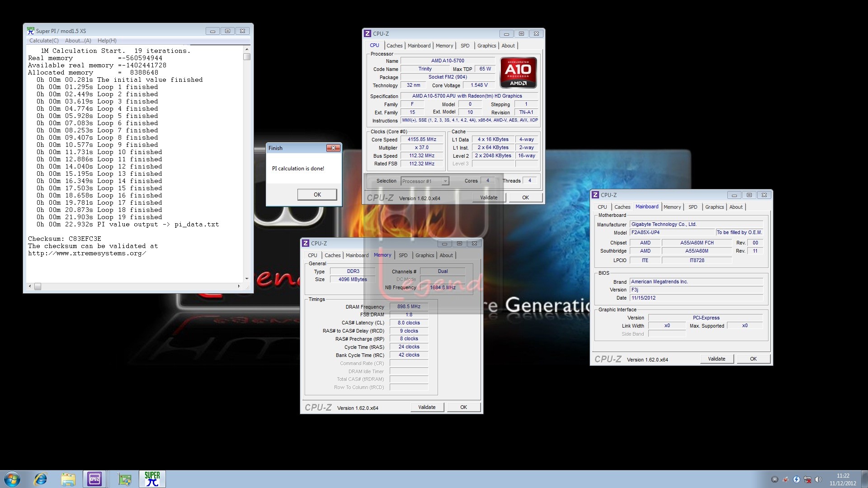Image resolution: width=868 pixels, height=488 pixels.
Task: Select CPU tab in CPU-Z mainboard window
Action: coord(602,207)
